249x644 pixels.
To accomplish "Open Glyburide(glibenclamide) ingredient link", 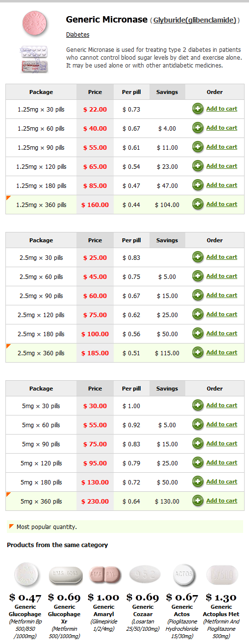I will click(195, 20).
